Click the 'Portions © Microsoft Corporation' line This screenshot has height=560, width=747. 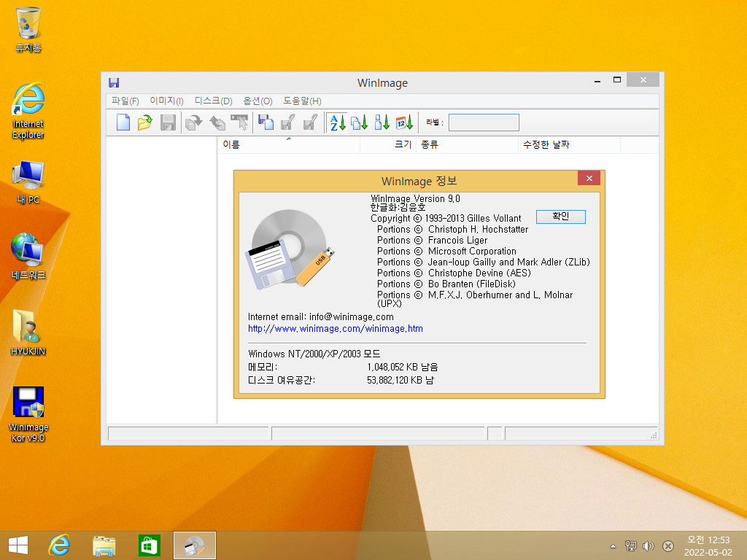pos(446,251)
